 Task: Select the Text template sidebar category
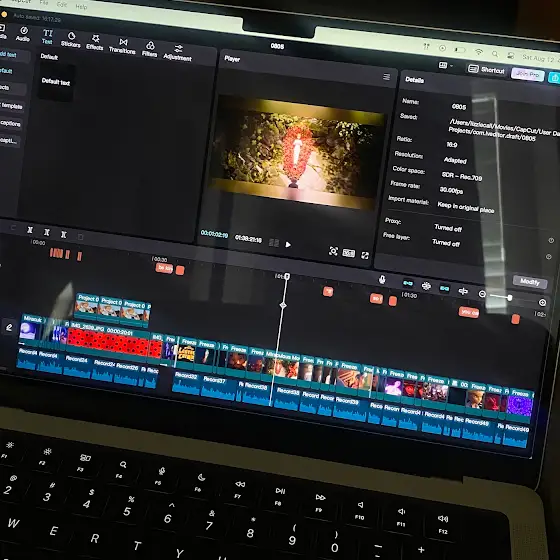point(11,106)
